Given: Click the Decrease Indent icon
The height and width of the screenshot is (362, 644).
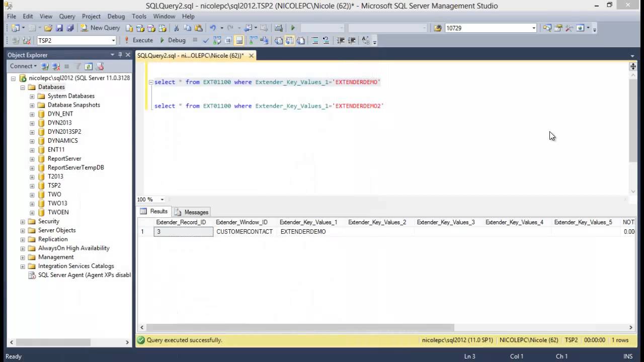Looking at the screenshot, I should point(341,40).
